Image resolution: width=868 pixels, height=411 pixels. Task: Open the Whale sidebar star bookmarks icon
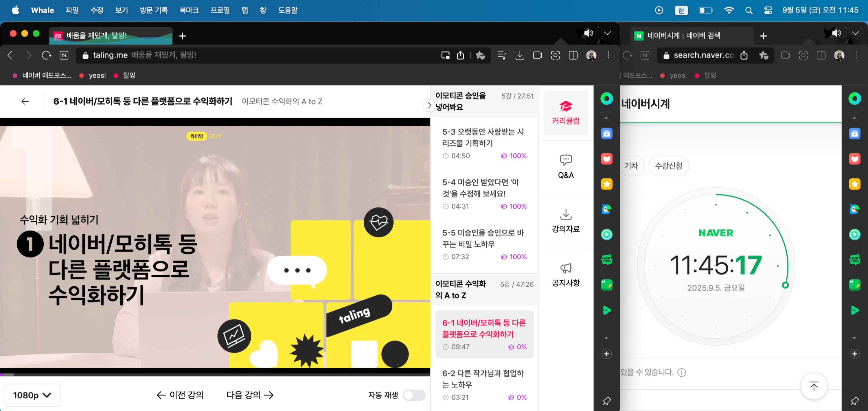(606, 184)
